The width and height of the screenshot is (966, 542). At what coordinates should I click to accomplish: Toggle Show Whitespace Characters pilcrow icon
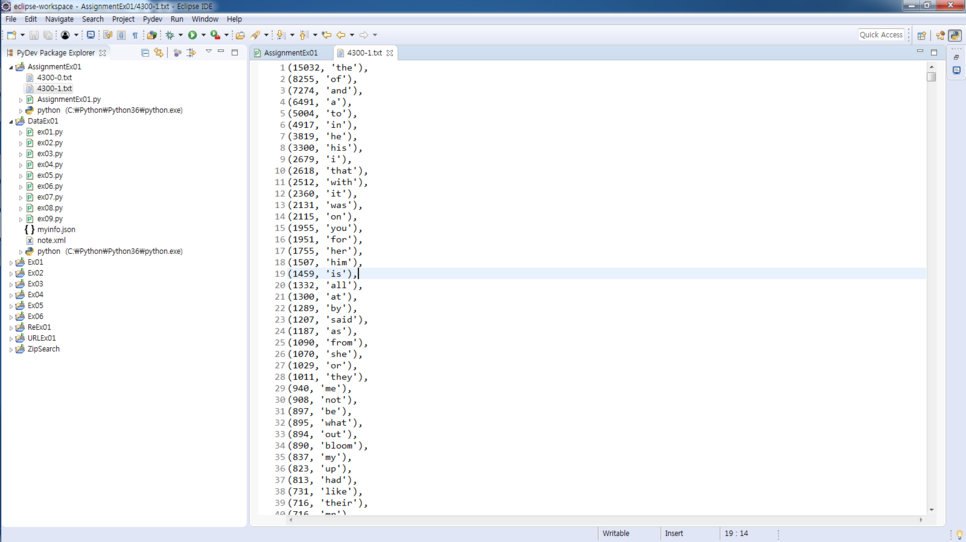point(135,35)
